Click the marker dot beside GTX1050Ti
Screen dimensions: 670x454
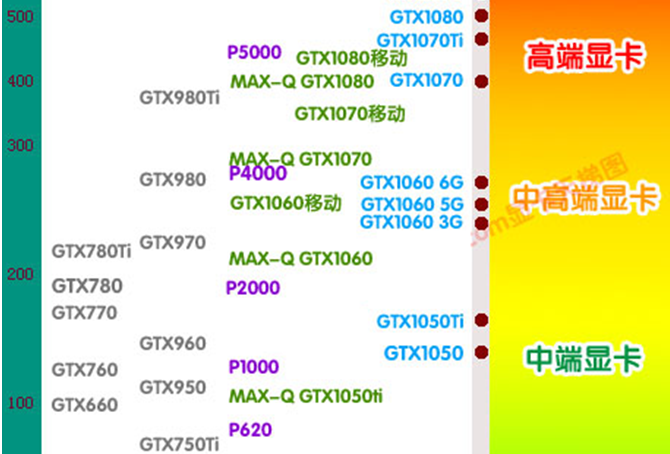pos(482,320)
